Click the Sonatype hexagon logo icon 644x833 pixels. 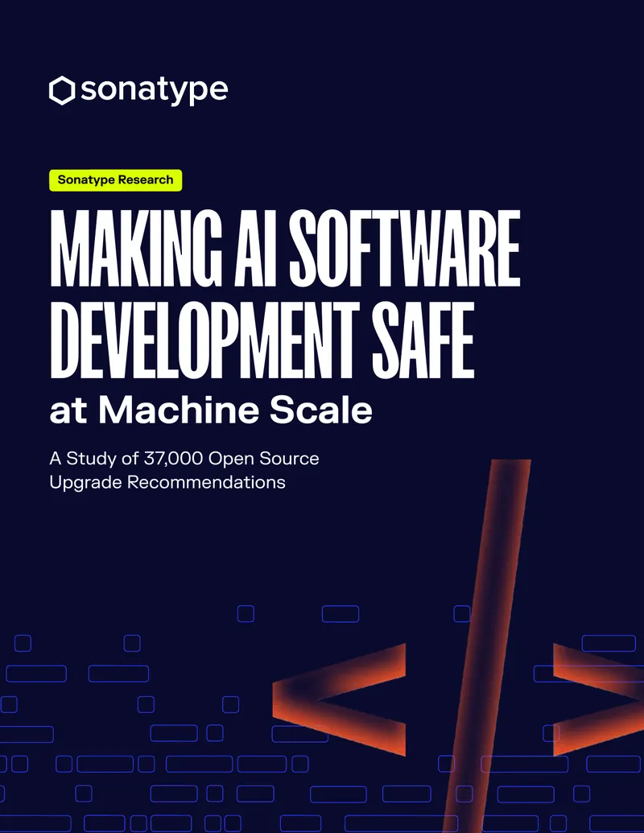click(x=62, y=90)
